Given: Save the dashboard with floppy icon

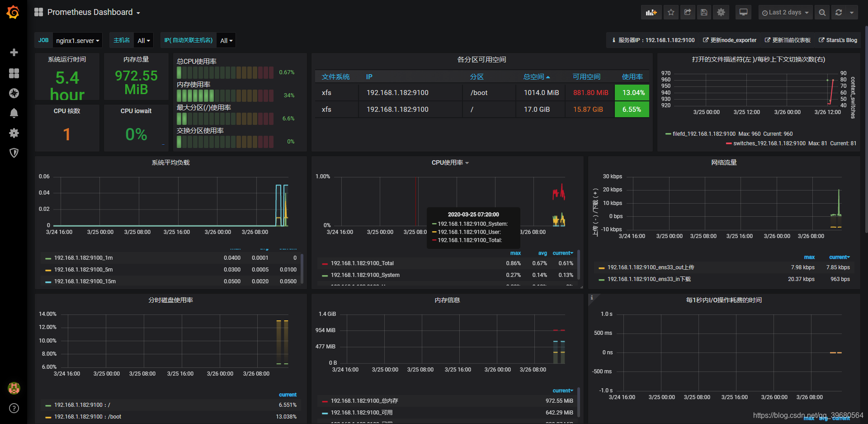Looking at the screenshot, I should (x=704, y=12).
